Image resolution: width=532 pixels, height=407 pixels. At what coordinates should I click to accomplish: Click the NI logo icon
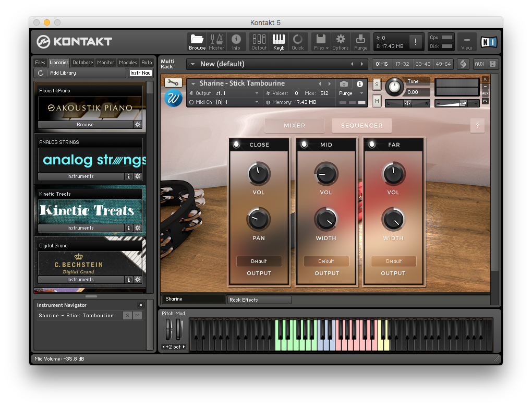(489, 42)
